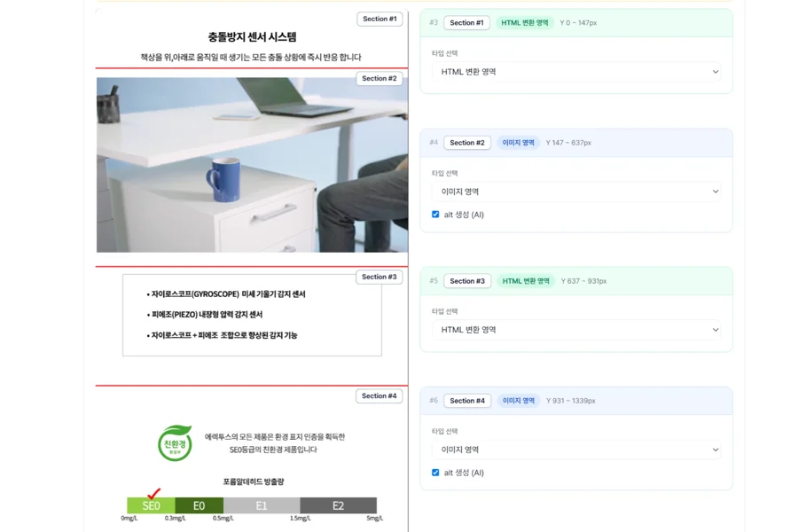Viewport: 798px width, 532px height.
Task: Click the desk and mug preview image
Action: [252, 165]
